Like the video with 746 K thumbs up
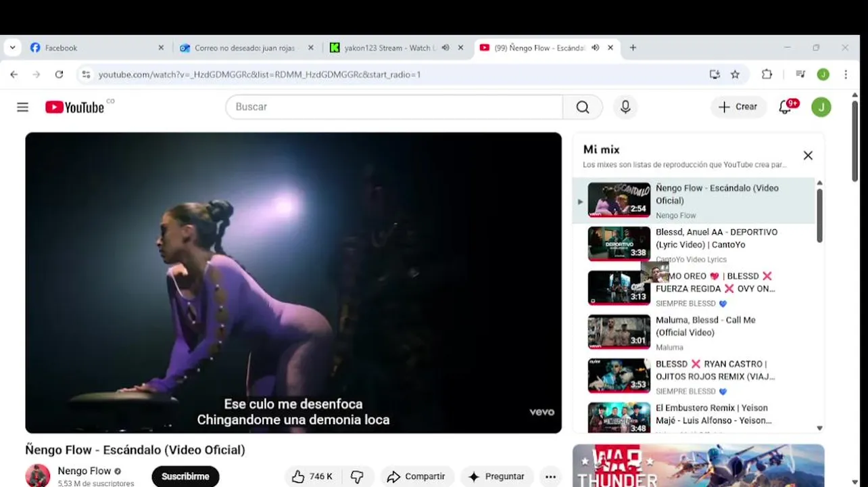This screenshot has width=868, height=487. pyautogui.click(x=313, y=477)
